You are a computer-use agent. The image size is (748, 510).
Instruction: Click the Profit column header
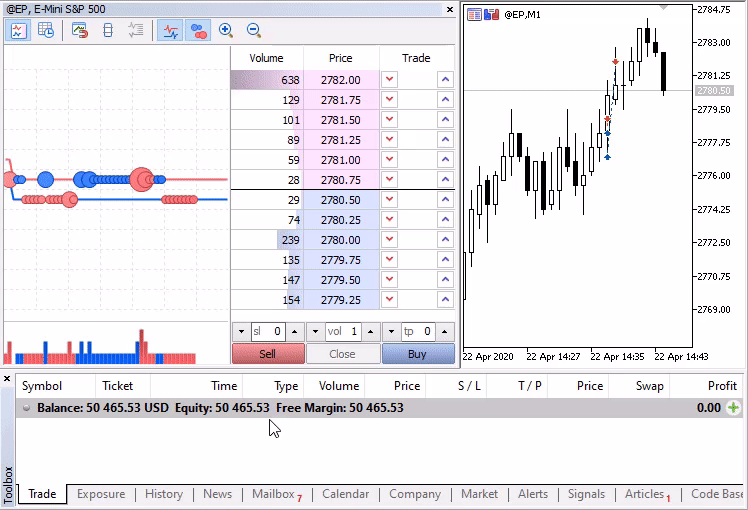721,385
